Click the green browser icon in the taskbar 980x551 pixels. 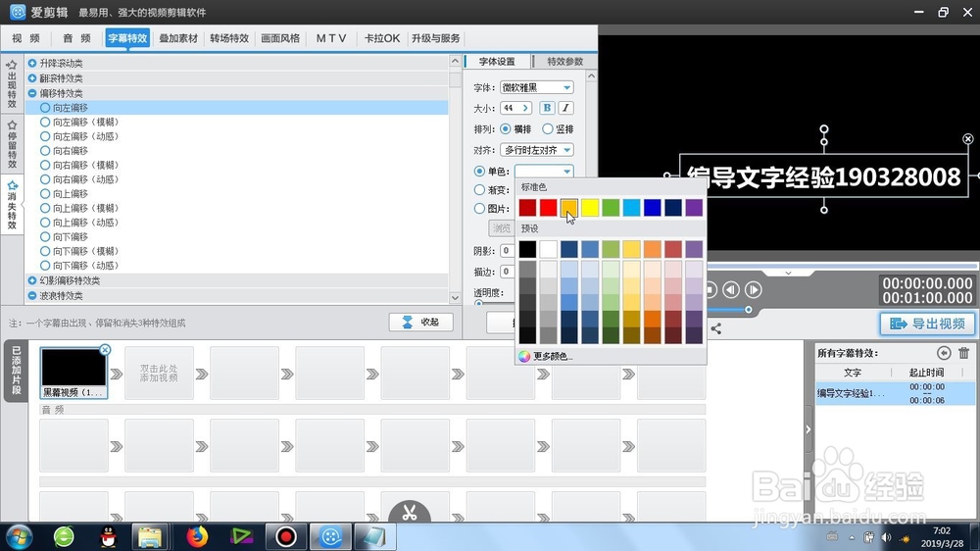(64, 536)
